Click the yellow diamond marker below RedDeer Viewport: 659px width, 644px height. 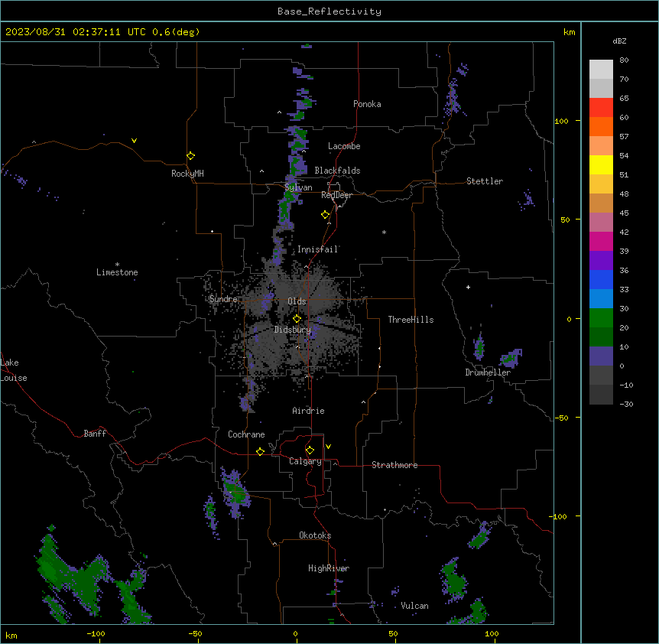tap(326, 215)
